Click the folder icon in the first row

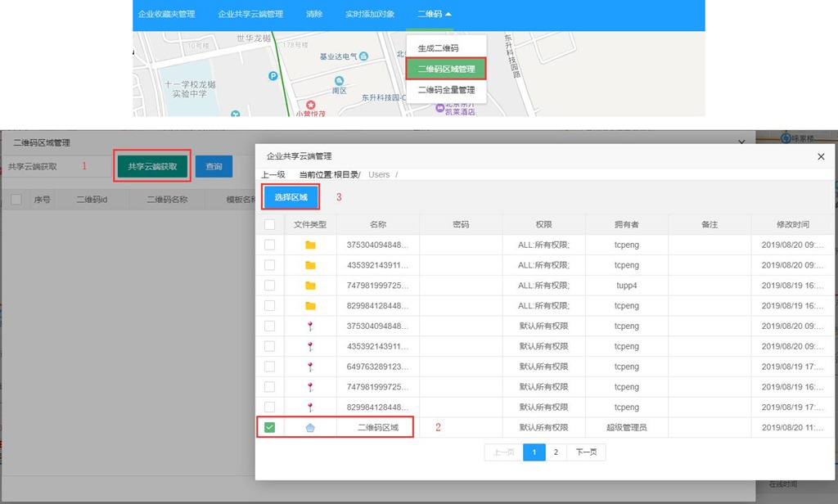[310, 245]
